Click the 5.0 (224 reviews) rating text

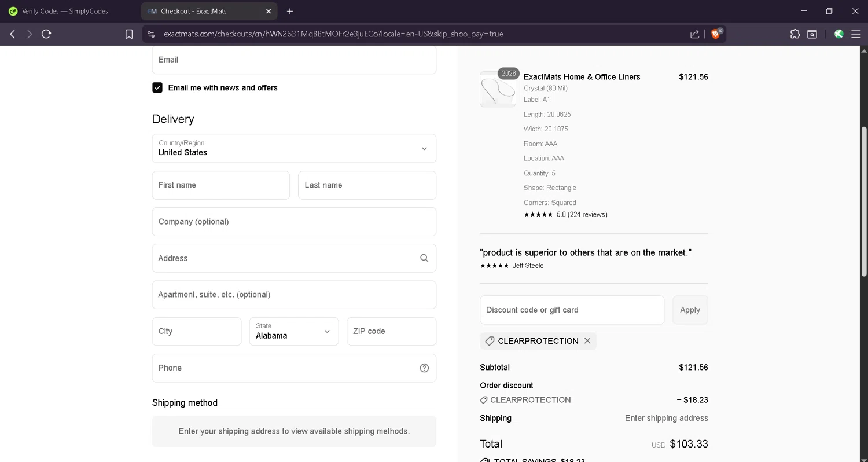tap(582, 215)
